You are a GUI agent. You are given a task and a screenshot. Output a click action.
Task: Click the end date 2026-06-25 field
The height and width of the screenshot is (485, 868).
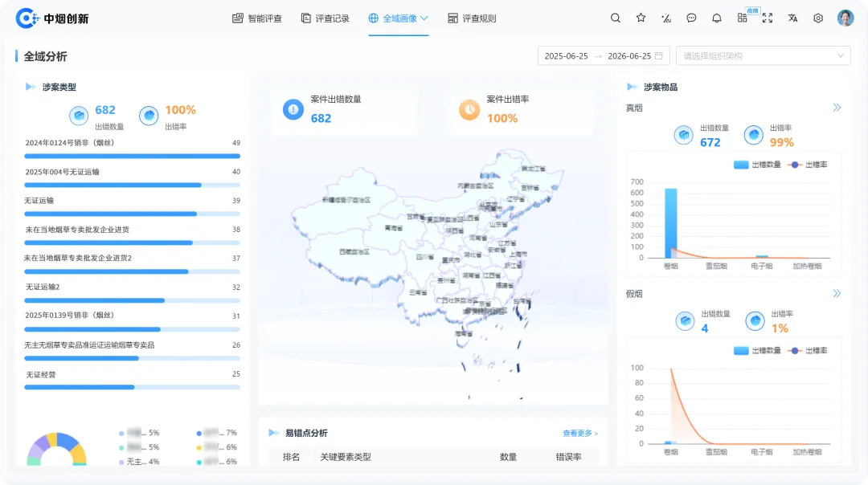tap(629, 56)
